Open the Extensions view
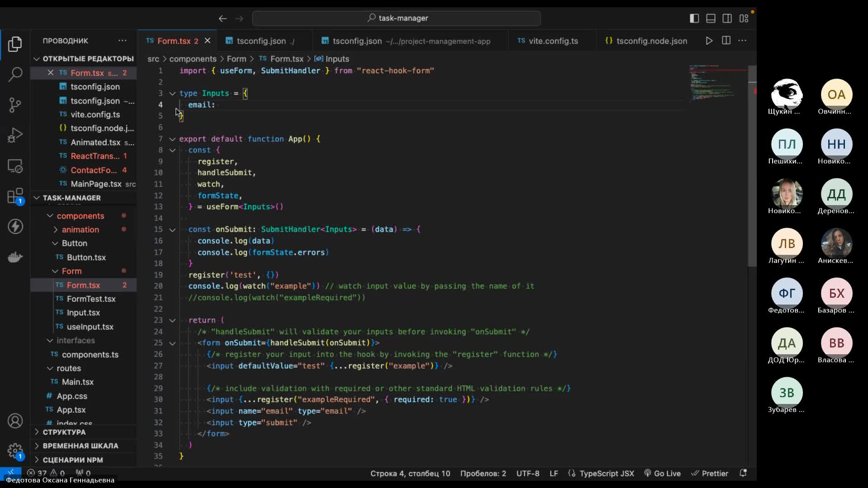Viewport: 868px width, 488px height. 15,197
